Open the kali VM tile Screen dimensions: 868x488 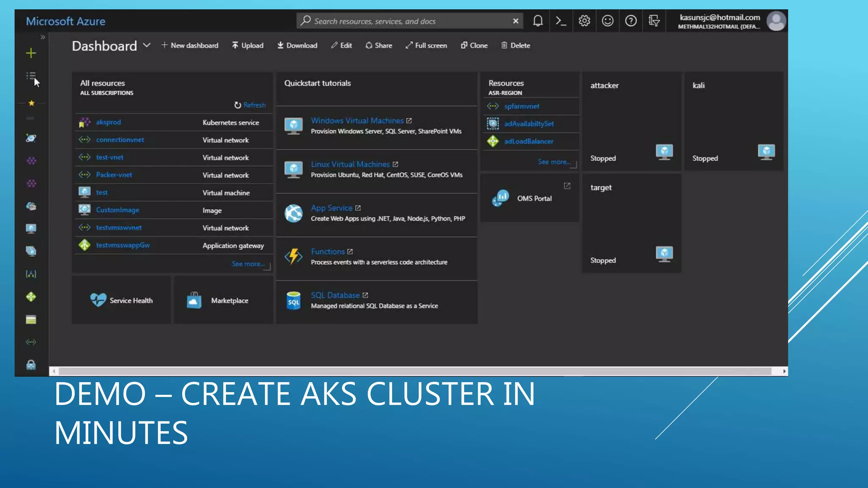click(x=734, y=122)
